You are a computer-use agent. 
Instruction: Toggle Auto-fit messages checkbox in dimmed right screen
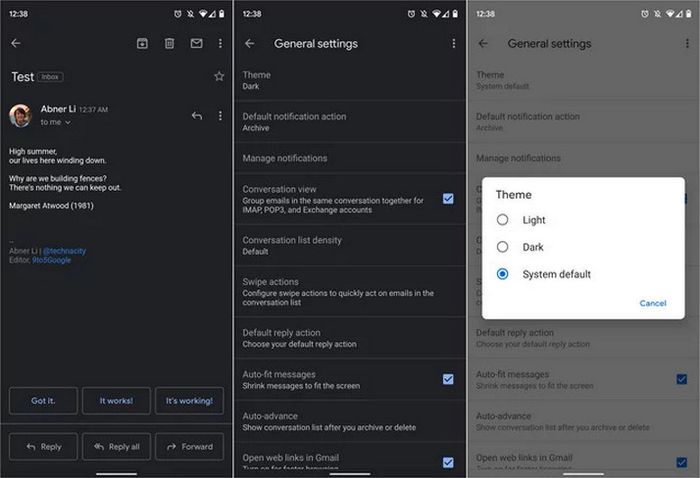681,379
